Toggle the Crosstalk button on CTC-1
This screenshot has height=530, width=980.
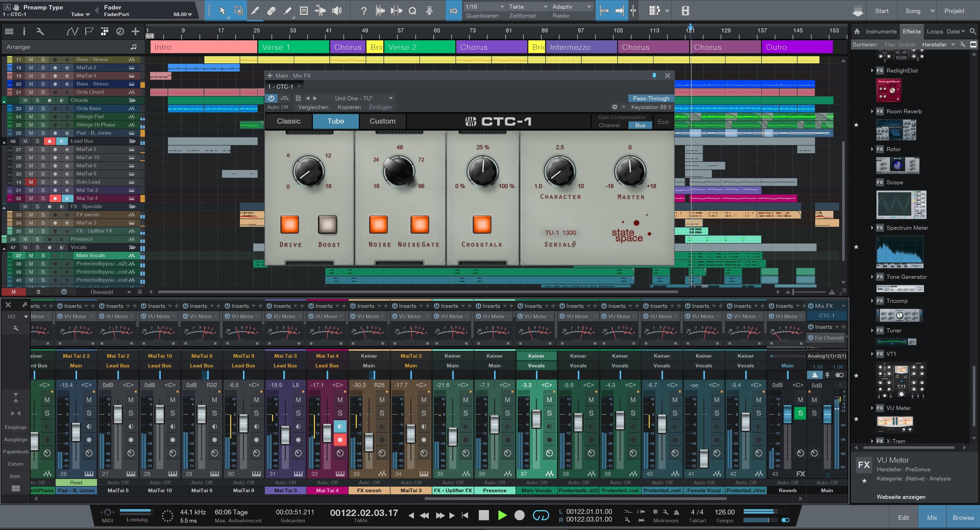482,225
